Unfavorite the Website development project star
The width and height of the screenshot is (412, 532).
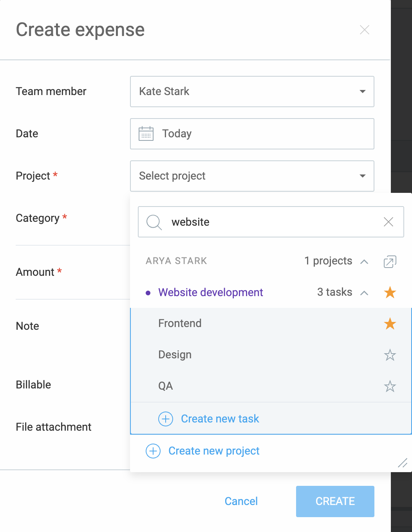click(390, 293)
